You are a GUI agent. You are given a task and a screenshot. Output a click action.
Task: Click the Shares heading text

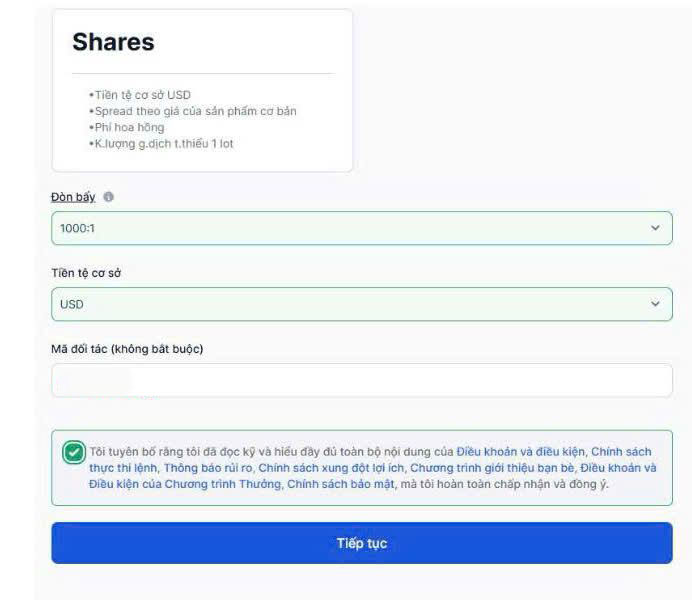tap(113, 42)
